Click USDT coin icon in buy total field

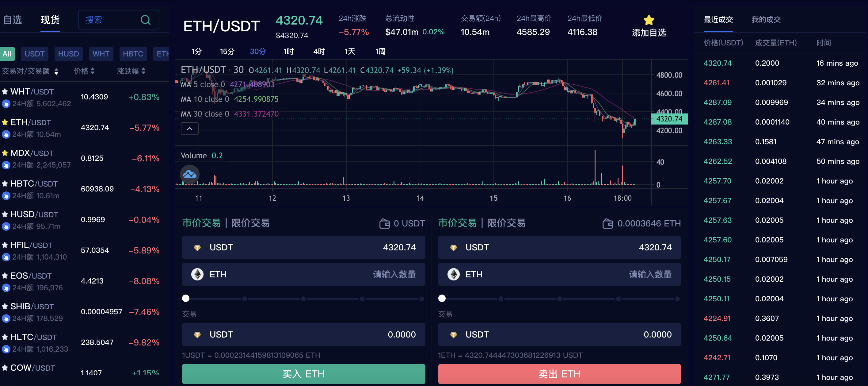pos(197,335)
